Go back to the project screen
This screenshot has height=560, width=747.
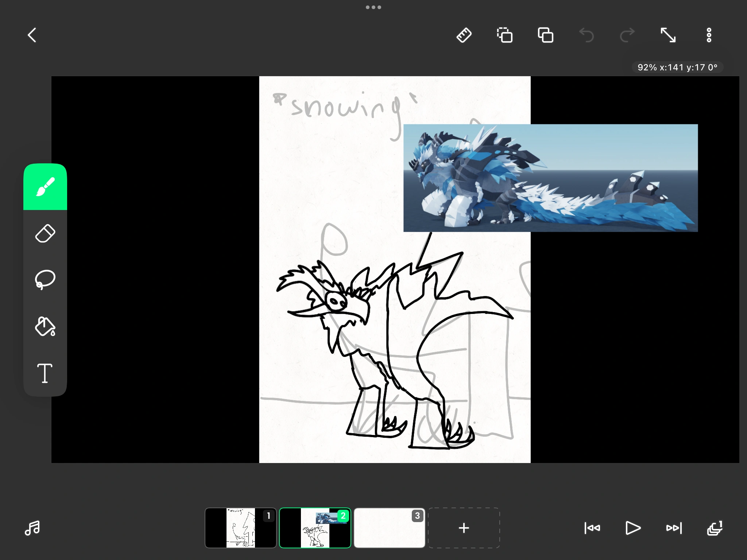tap(32, 35)
